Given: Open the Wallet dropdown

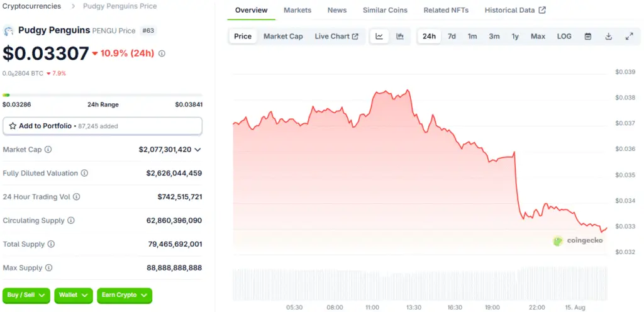Looking at the screenshot, I should [74, 296].
